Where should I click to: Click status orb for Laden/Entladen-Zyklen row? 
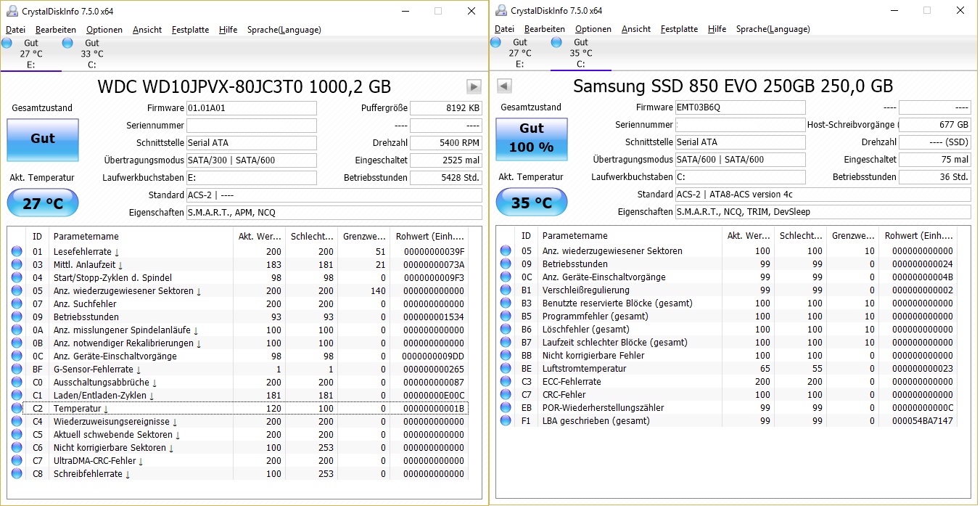point(17,396)
